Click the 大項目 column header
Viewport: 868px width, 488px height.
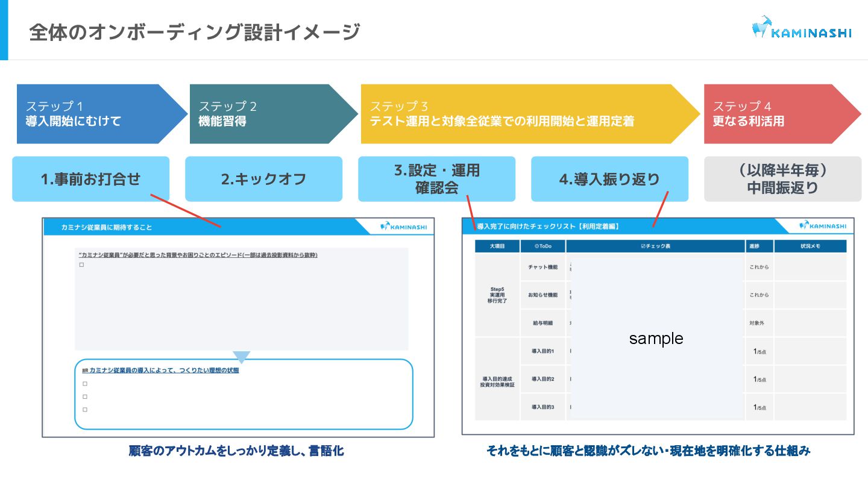point(497,246)
